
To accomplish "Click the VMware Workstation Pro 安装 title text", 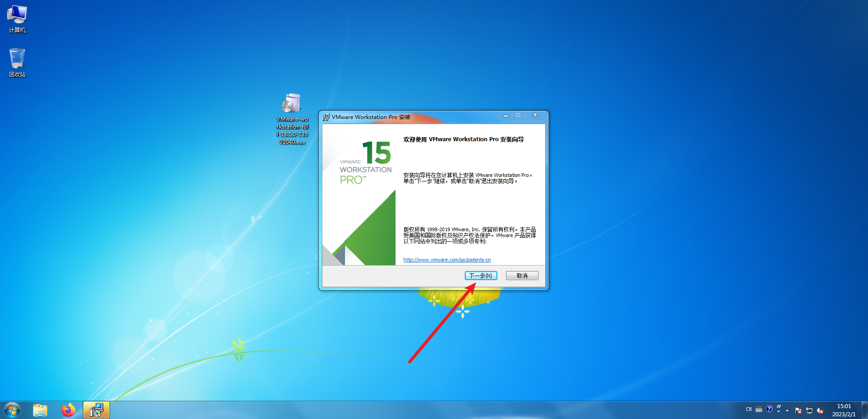I will [371, 117].
